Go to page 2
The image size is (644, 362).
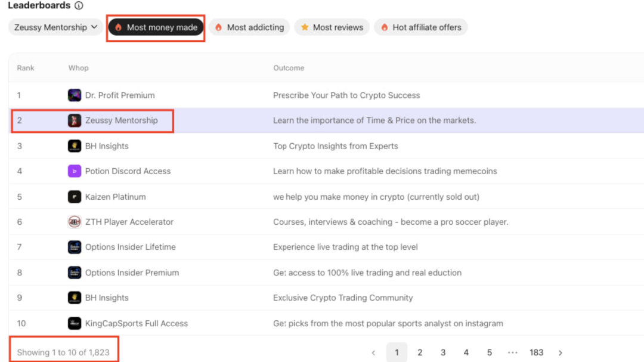pyautogui.click(x=420, y=352)
